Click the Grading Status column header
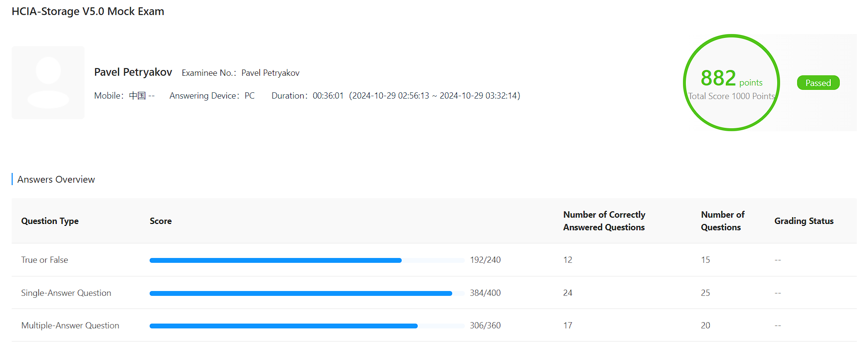868x360 pixels. pyautogui.click(x=804, y=221)
